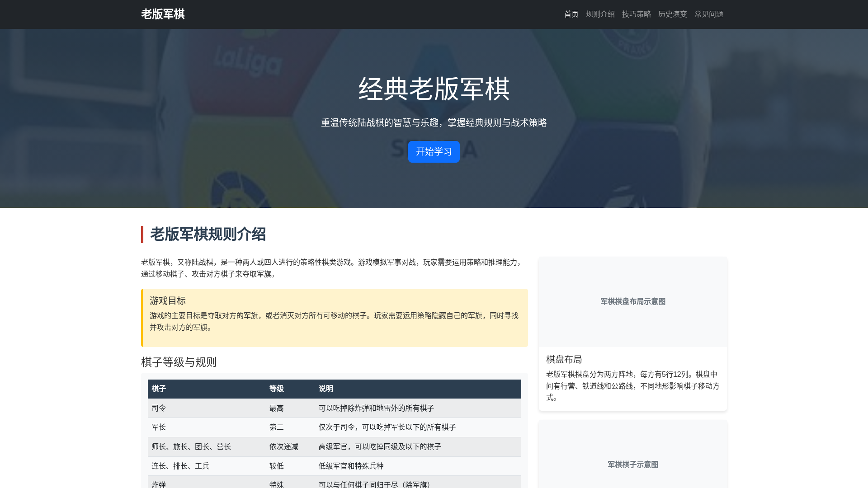Click the 等级 column header
The image size is (868, 488).
tap(290, 389)
